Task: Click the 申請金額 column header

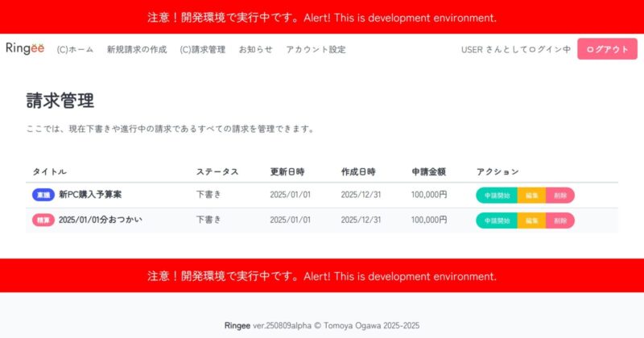Action: (x=428, y=171)
